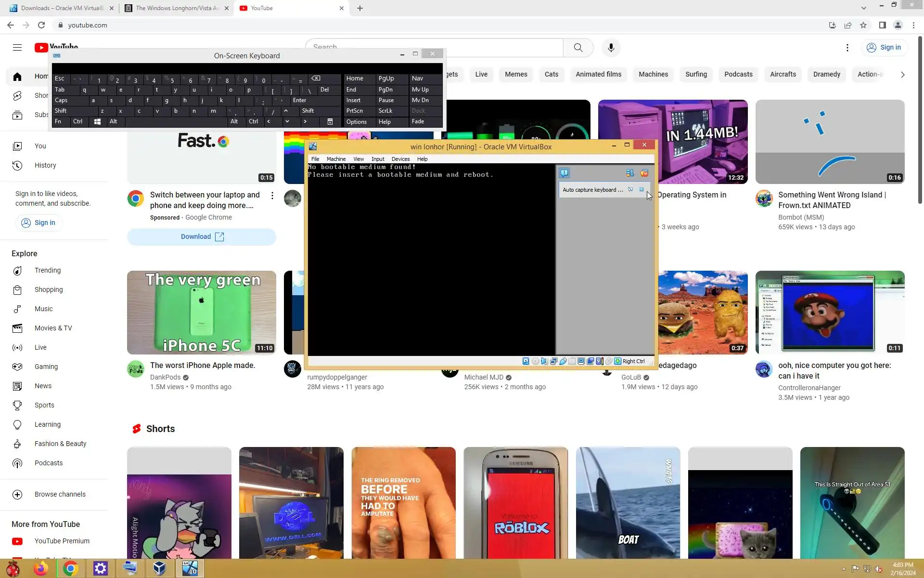
Task: Click Browse channels link in sidebar
Action: pyautogui.click(x=60, y=494)
